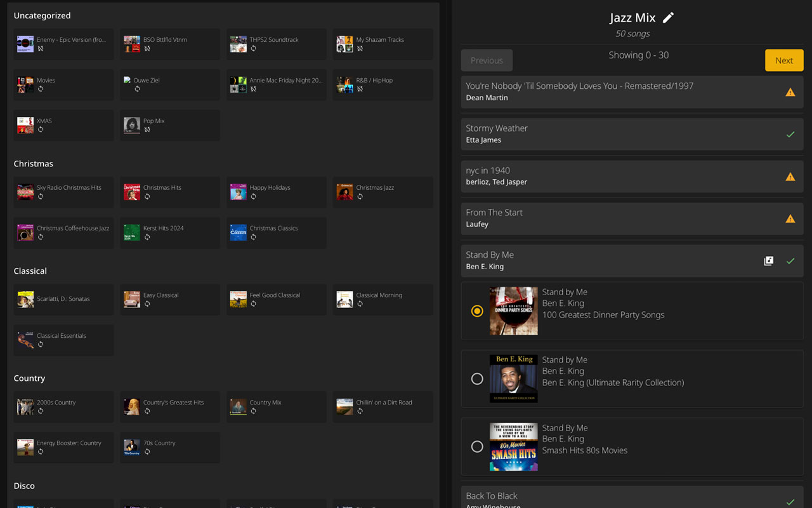Click the warning triangle on You're Nobody 'Til Somebody
This screenshot has width=812, height=508.
790,91
